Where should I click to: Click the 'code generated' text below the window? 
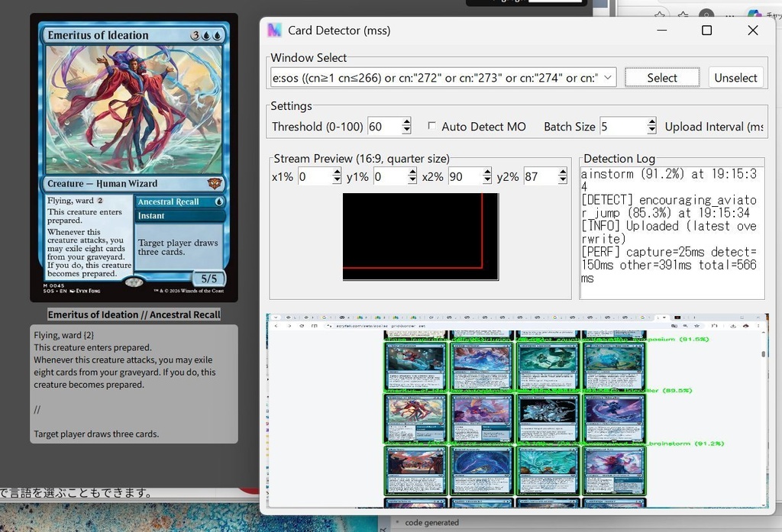(x=431, y=523)
